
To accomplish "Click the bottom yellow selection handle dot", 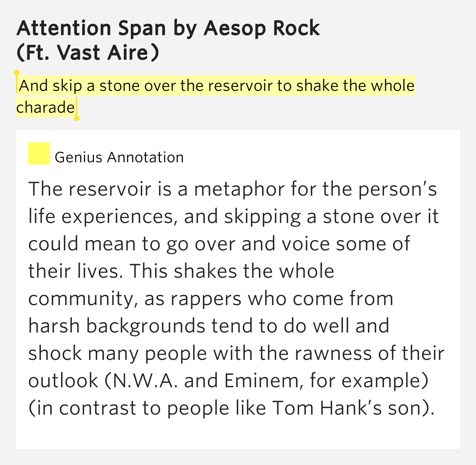I will point(77,118).
